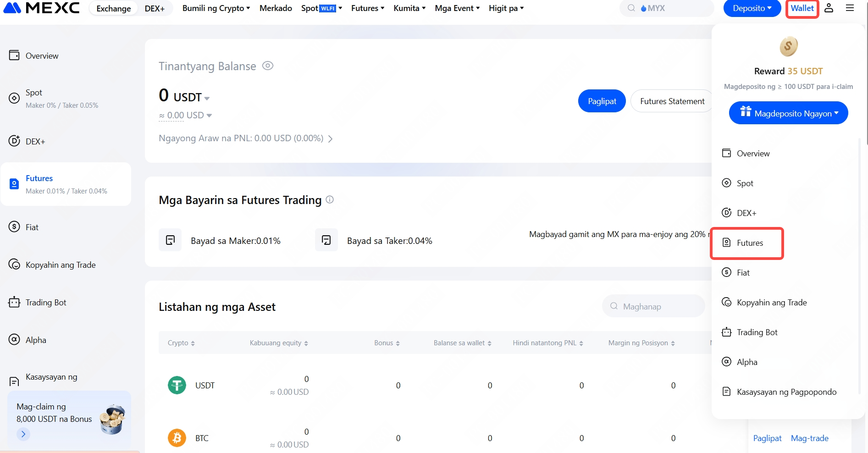Screen dimensions: 868x453
Task: Open the Futures Statement button
Action: pos(672,101)
